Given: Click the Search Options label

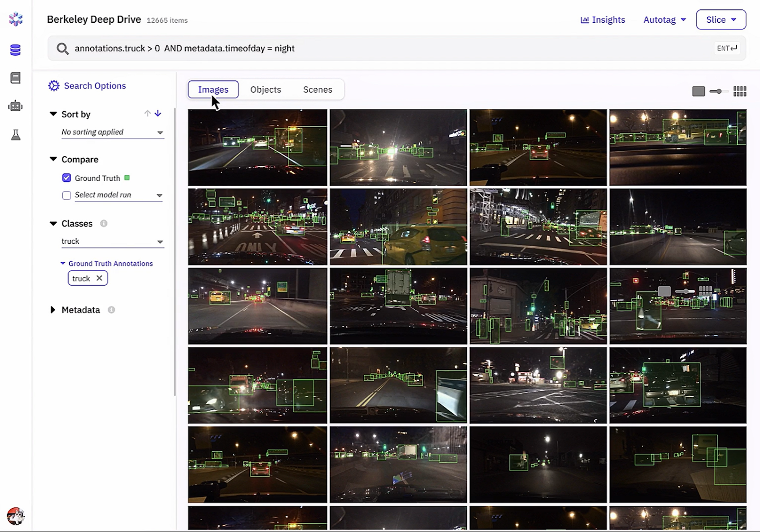Looking at the screenshot, I should click(95, 85).
